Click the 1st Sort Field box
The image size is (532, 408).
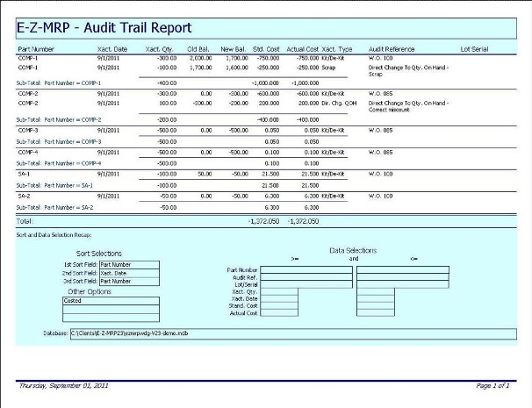point(128,263)
